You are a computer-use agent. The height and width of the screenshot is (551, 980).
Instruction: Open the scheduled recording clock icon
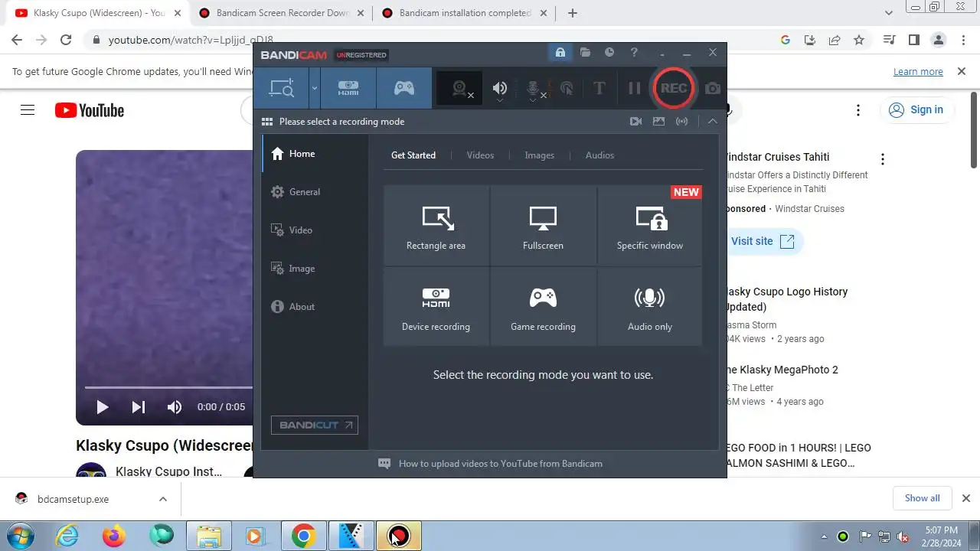[609, 53]
